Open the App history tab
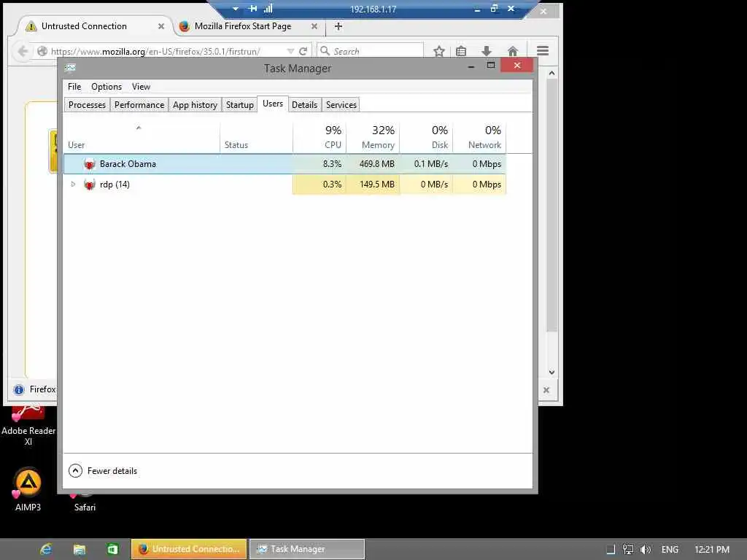This screenshot has height=560, width=747. (195, 105)
